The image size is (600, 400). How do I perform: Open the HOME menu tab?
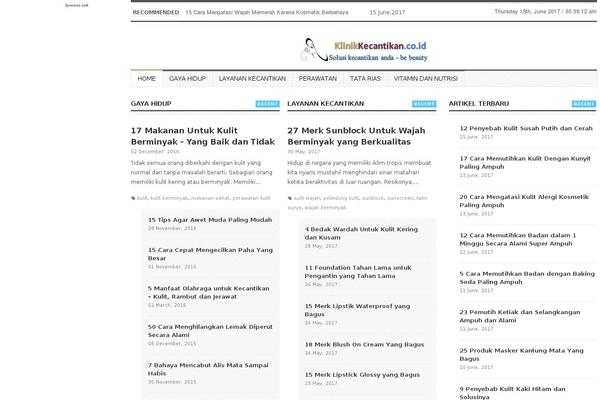point(147,78)
